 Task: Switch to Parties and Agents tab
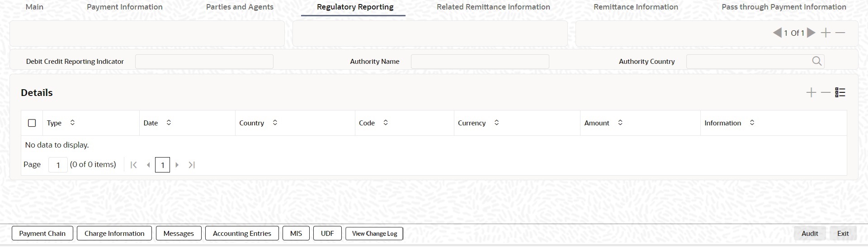(240, 7)
